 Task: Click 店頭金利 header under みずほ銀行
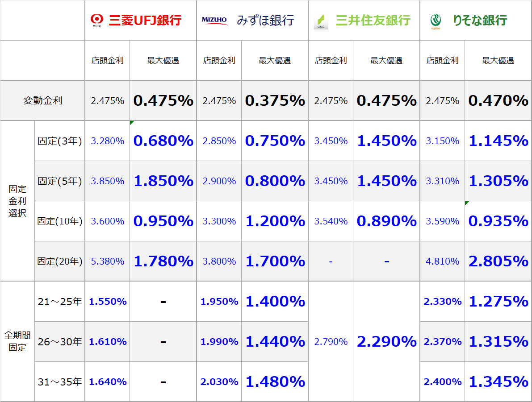[219, 60]
